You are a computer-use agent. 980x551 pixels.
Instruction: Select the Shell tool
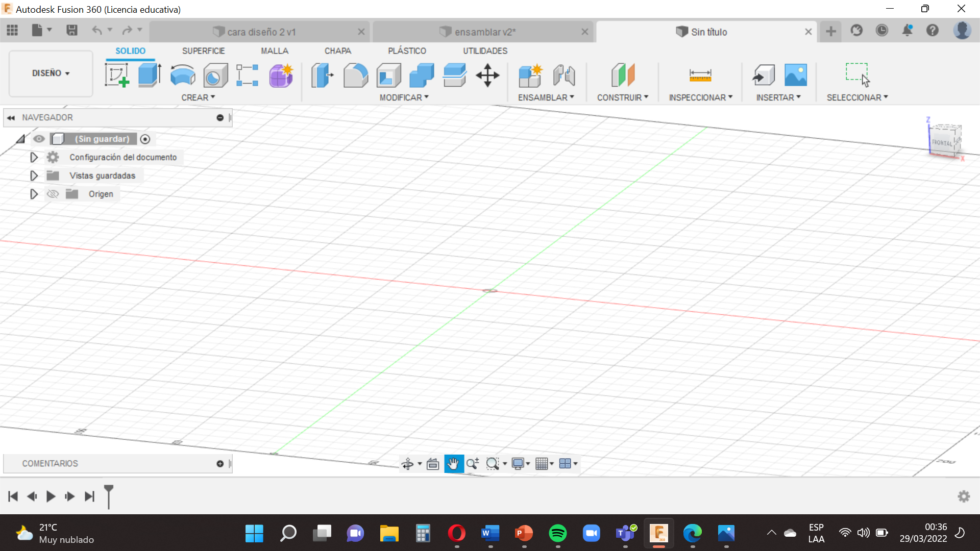389,76
